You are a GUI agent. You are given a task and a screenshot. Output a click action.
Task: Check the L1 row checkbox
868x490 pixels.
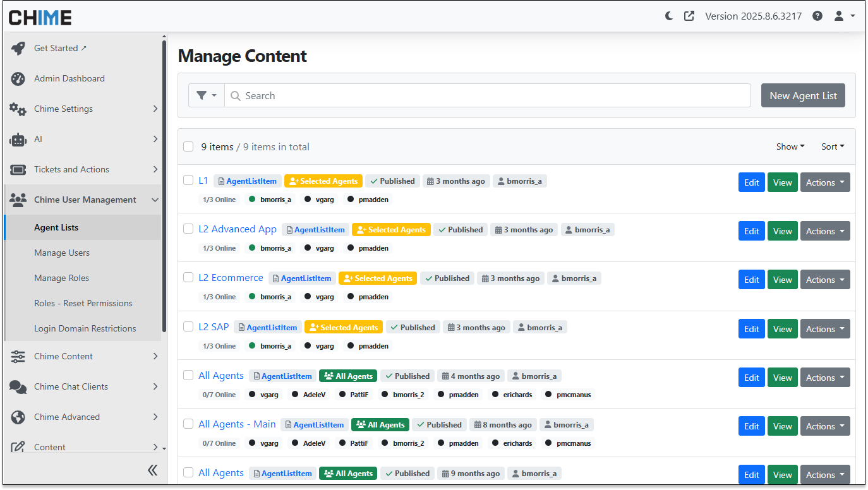(188, 180)
